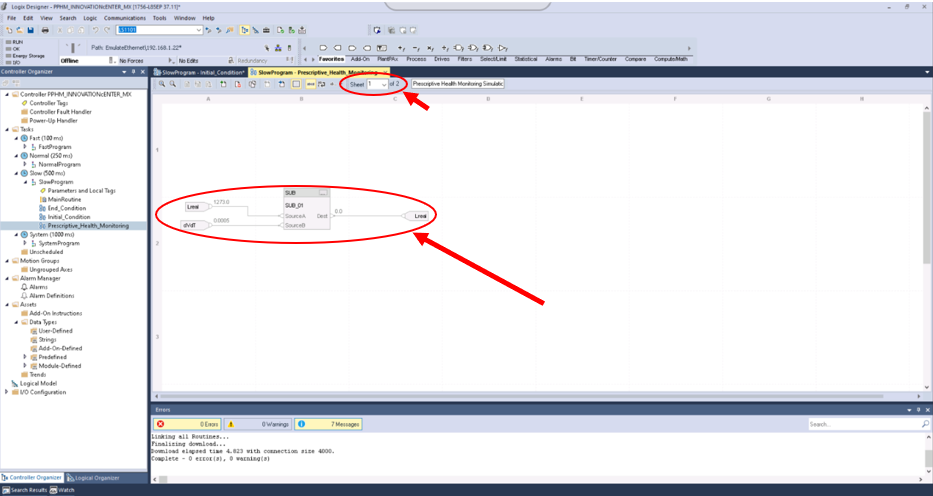Image resolution: width=933 pixels, height=496 pixels.
Task: Insert the SUB function block
Action: point(417,48)
